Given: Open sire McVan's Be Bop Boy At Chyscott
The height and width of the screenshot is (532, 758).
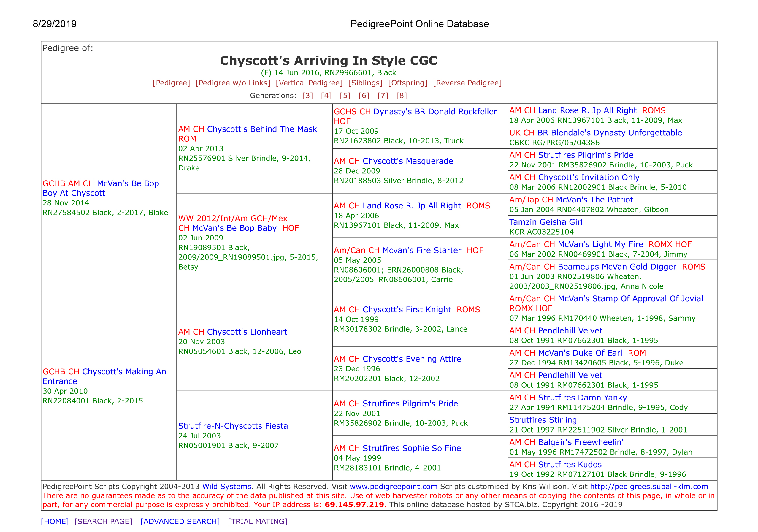Looking at the screenshot, I should tap(101, 188).
